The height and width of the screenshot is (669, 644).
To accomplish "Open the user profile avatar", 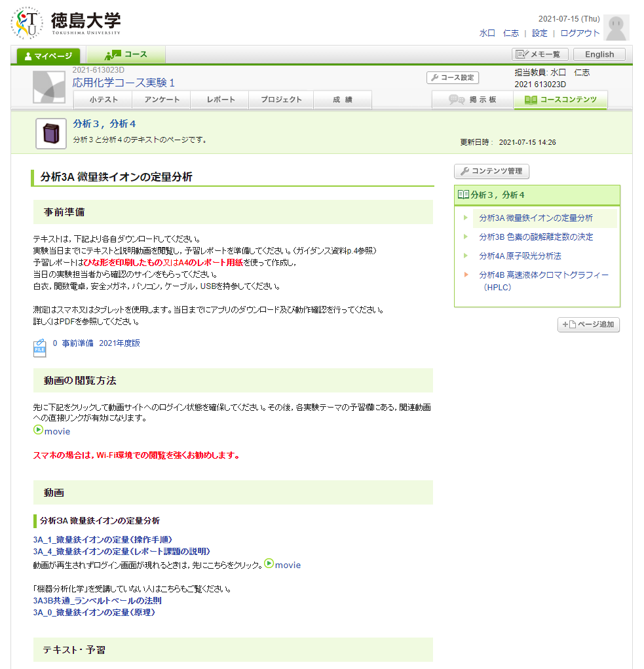I will coord(616,28).
